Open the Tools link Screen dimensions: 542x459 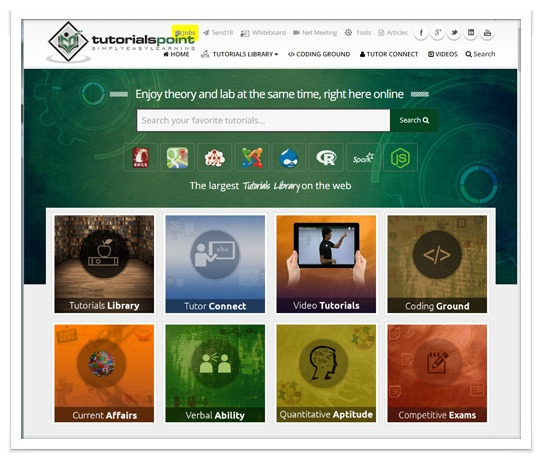click(x=358, y=32)
